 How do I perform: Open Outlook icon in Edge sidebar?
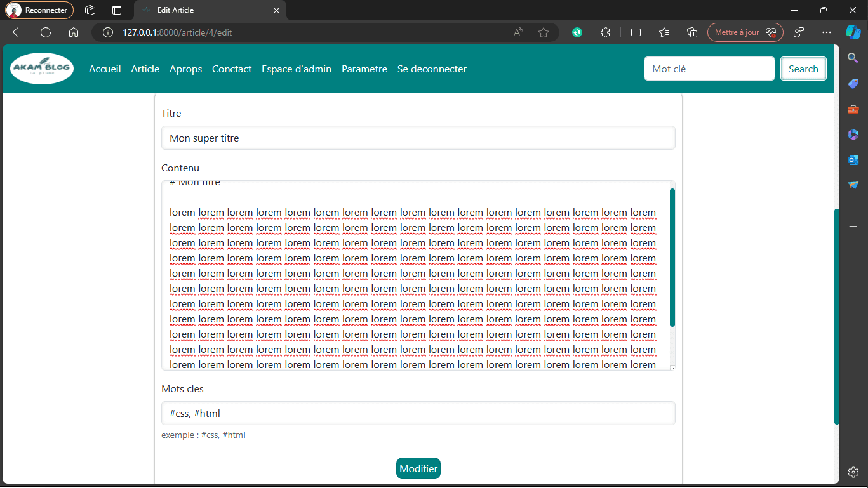pos(853,160)
